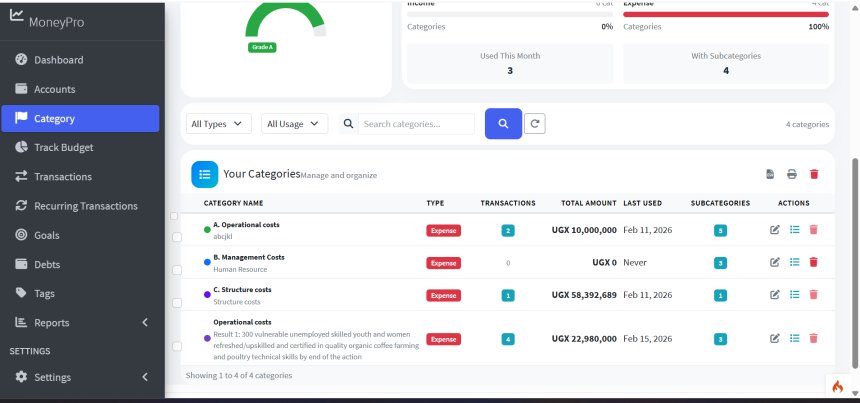This screenshot has height=403, width=860.
Task: Open Track Budget in the sidebar
Action: 64,147
